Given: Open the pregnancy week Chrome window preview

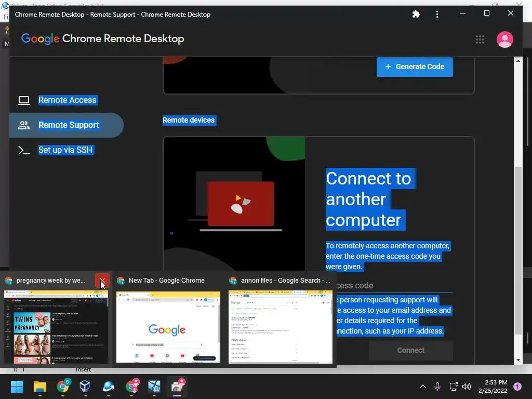Looking at the screenshot, I should [56, 327].
